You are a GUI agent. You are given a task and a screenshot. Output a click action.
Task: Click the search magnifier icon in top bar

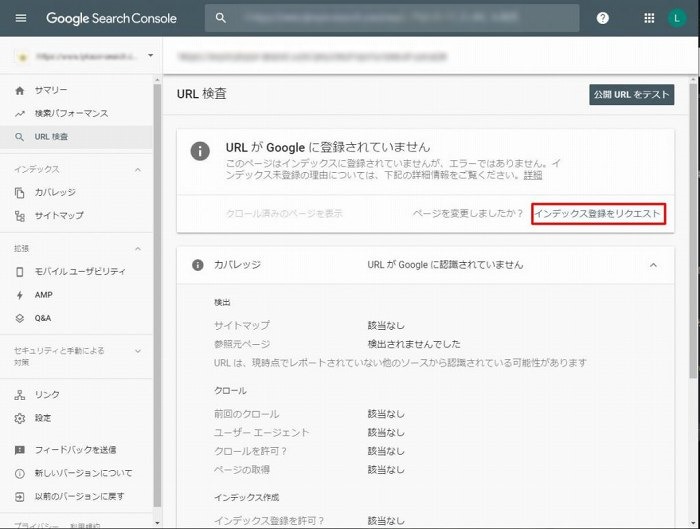(221, 18)
